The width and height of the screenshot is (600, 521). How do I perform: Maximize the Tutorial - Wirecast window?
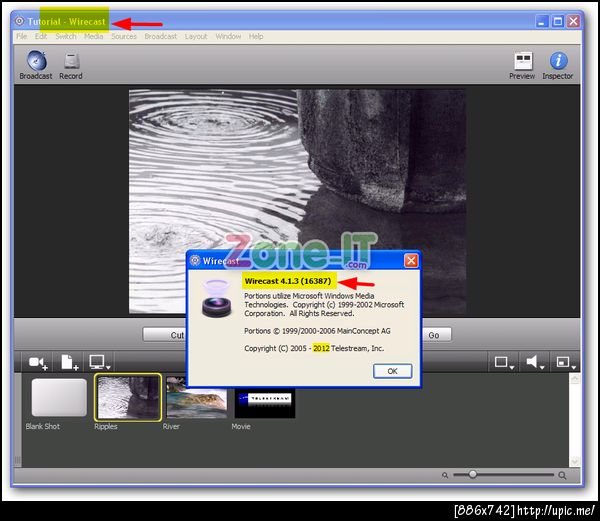[558, 21]
